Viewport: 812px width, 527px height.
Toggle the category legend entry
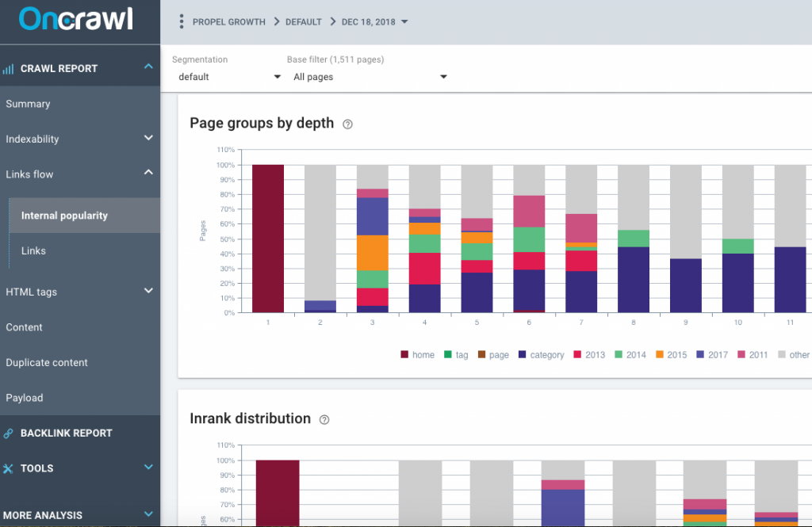541,354
